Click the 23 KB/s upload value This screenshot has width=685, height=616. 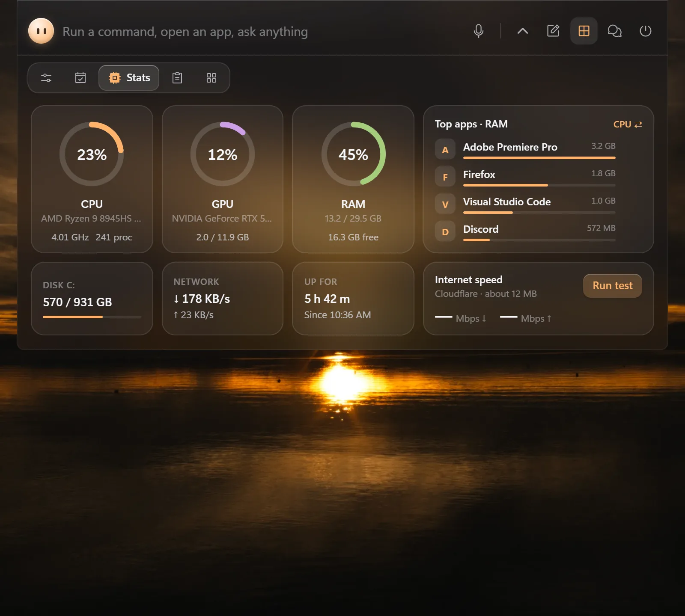(x=194, y=315)
